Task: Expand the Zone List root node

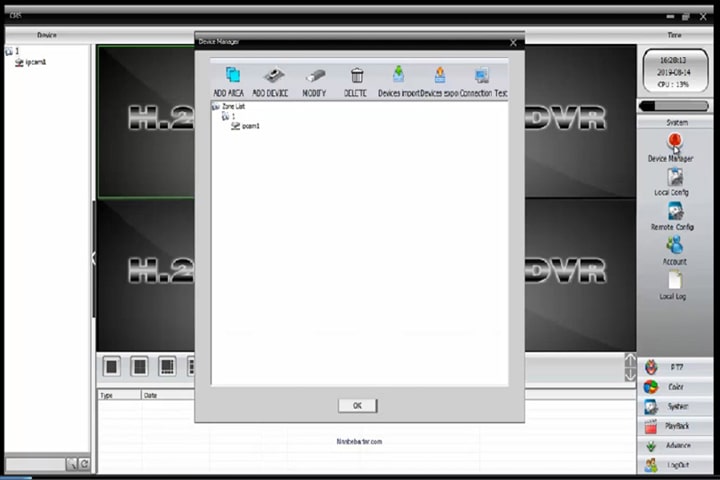Action: [x=215, y=107]
